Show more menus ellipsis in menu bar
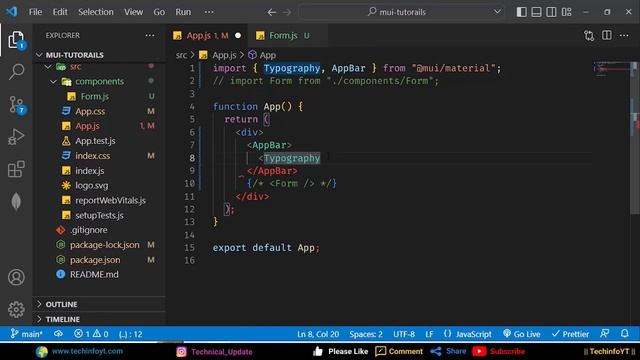 point(209,12)
